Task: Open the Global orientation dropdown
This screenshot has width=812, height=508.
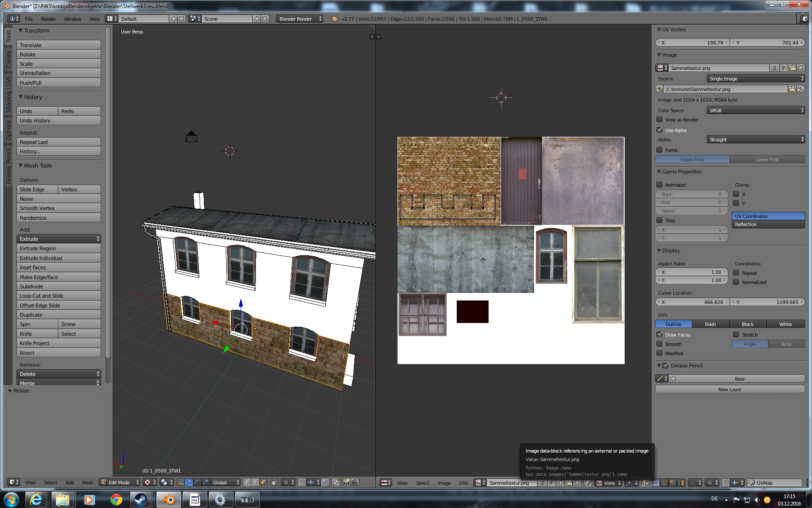Action: [x=225, y=482]
